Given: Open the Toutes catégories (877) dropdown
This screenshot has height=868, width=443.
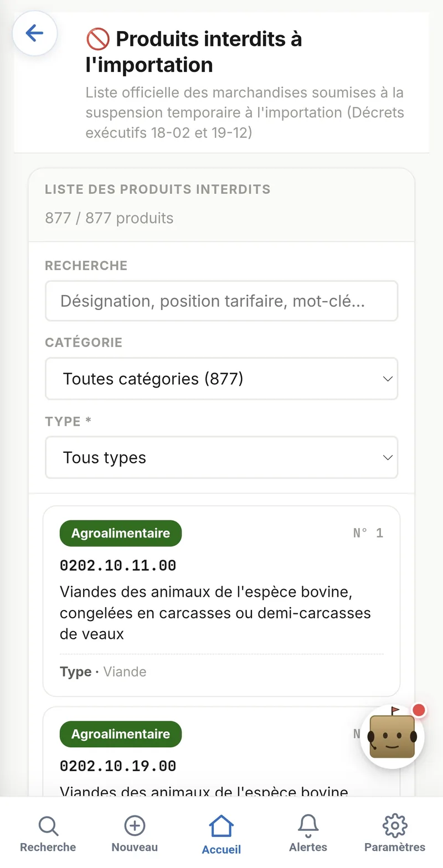Looking at the screenshot, I should [221, 379].
